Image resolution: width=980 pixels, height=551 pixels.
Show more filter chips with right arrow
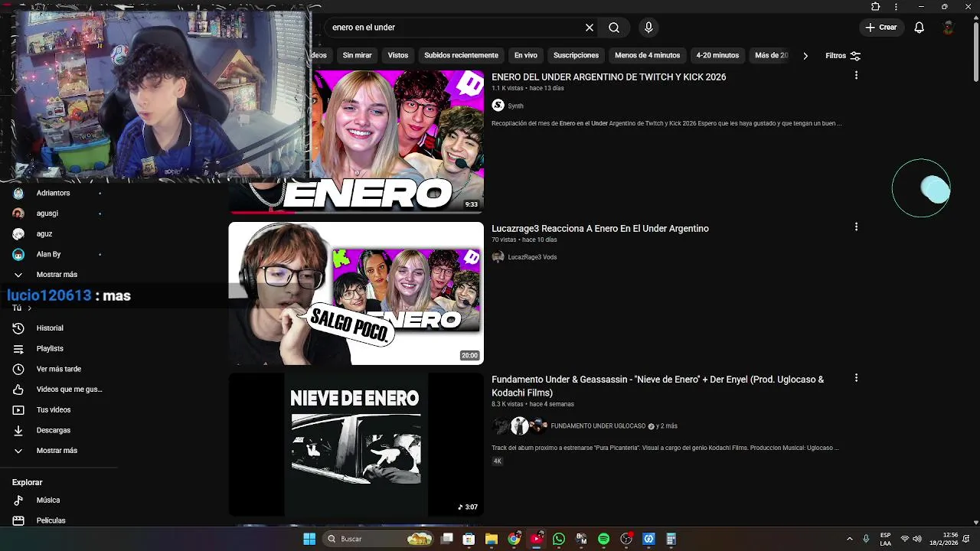pos(805,56)
